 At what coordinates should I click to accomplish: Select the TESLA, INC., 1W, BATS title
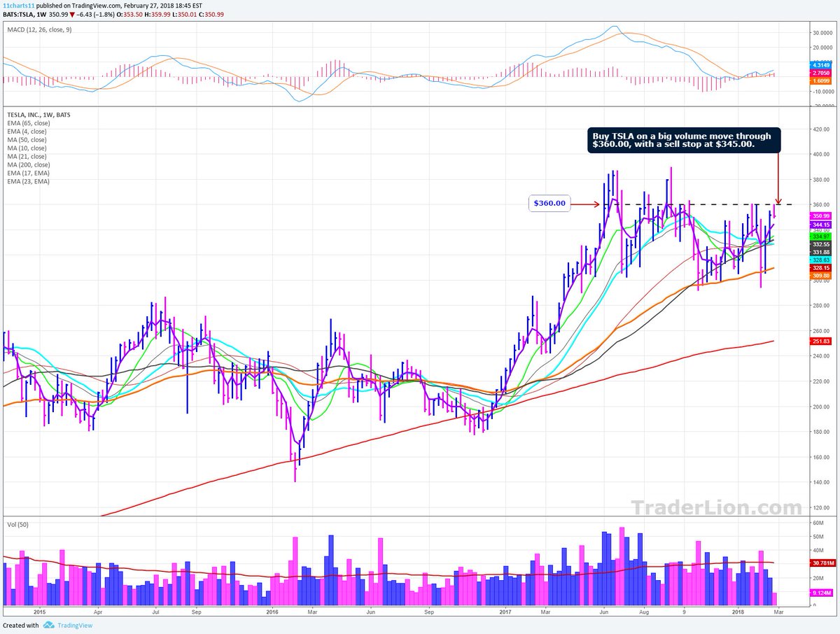coord(38,114)
